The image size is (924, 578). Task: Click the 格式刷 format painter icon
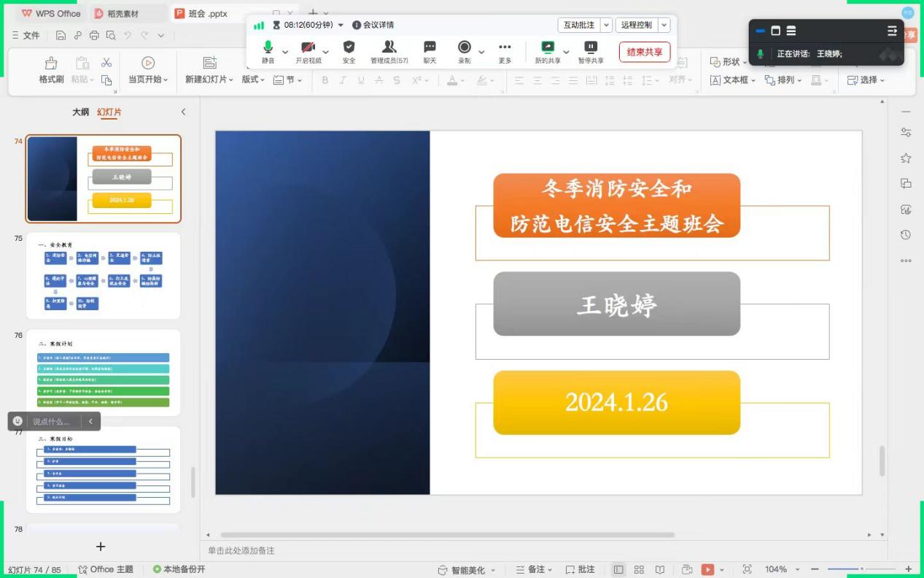click(51, 63)
